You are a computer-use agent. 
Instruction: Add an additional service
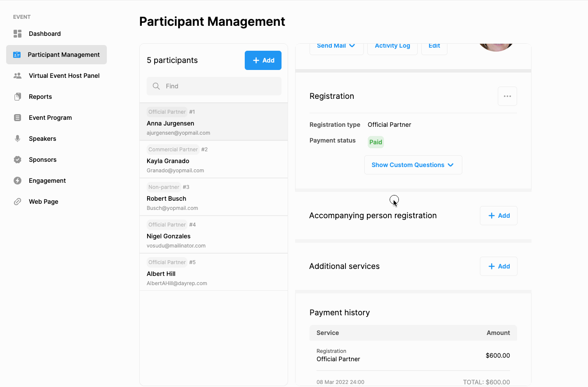click(498, 266)
